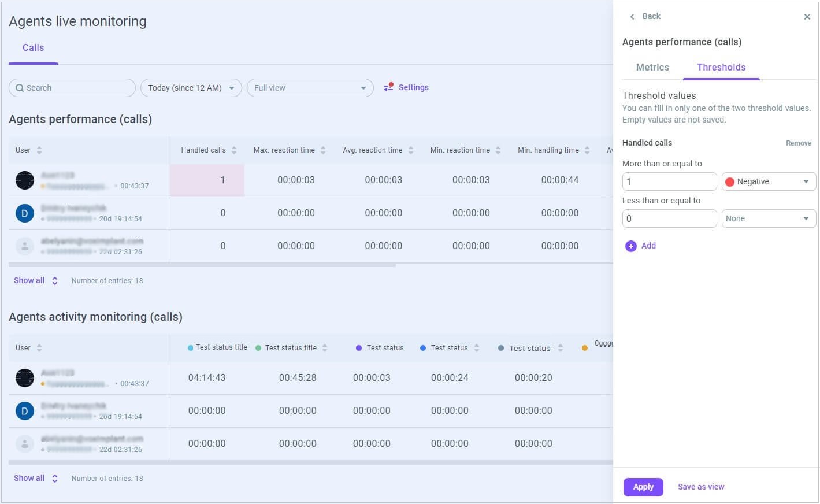Sort by Handled calls column

(x=234, y=150)
